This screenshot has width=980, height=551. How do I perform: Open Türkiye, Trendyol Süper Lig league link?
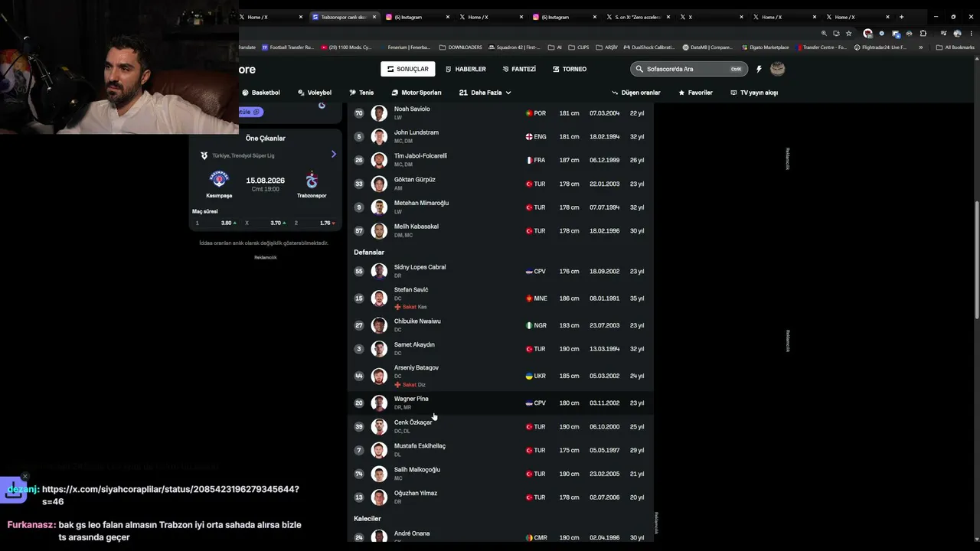pyautogui.click(x=243, y=155)
